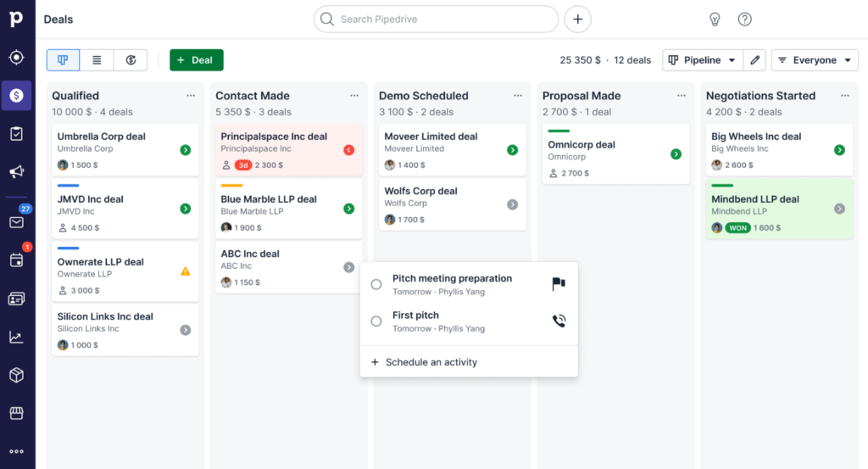Open Qualified stage options menu
868x469 pixels.
(191, 96)
